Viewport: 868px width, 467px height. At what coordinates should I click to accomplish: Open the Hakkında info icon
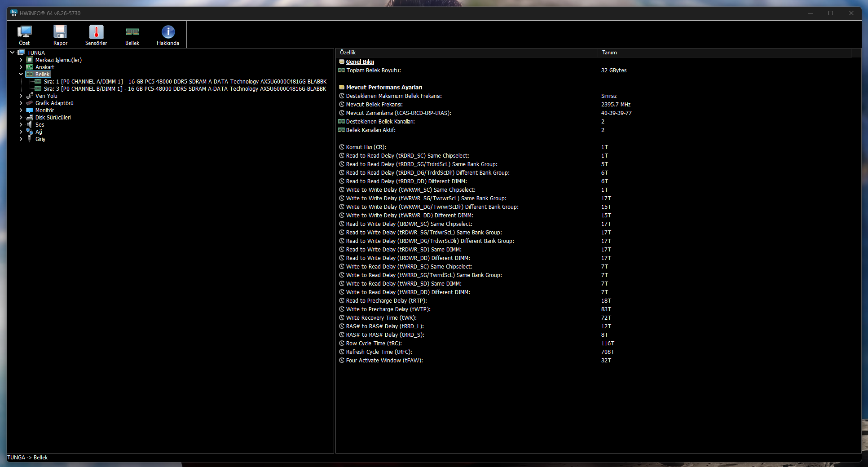[168, 32]
